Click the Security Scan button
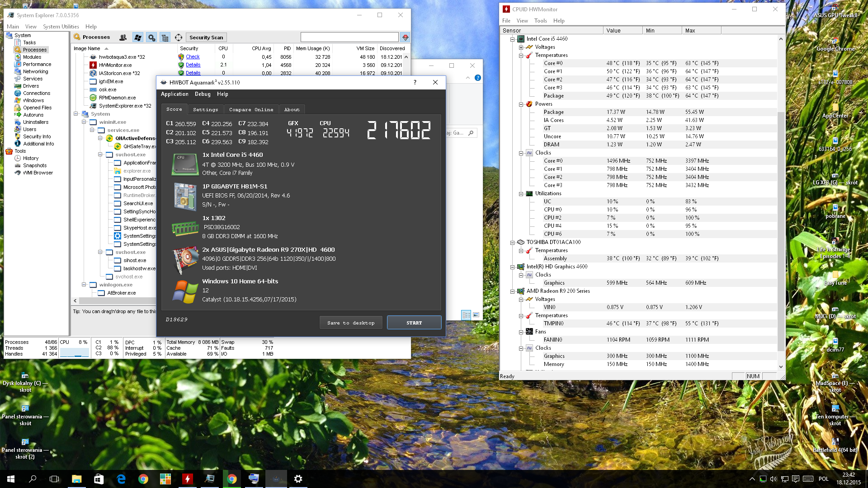868x488 pixels. 206,38
